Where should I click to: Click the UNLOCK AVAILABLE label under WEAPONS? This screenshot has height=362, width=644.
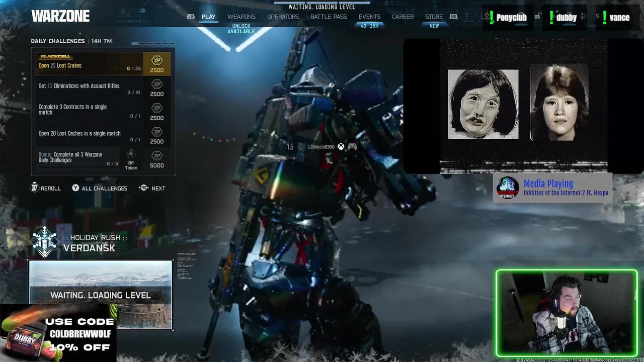242,29
